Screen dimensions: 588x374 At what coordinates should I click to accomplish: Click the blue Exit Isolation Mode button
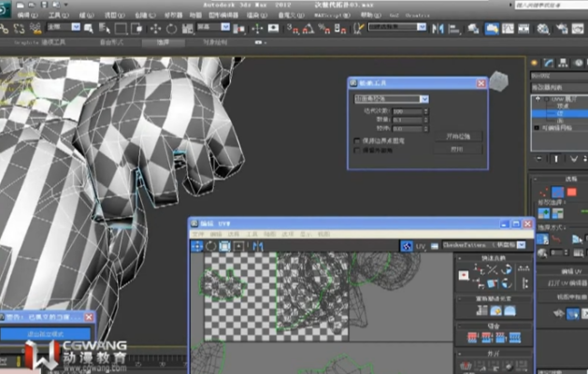[x=46, y=334]
